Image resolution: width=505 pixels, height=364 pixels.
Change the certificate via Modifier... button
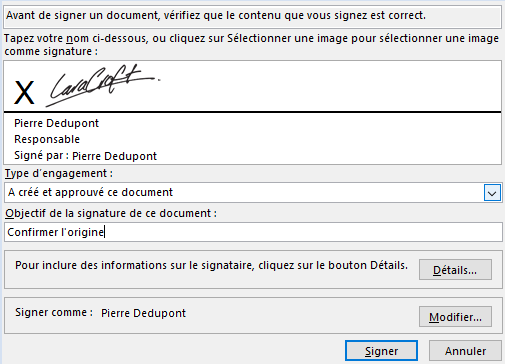pyautogui.click(x=455, y=317)
